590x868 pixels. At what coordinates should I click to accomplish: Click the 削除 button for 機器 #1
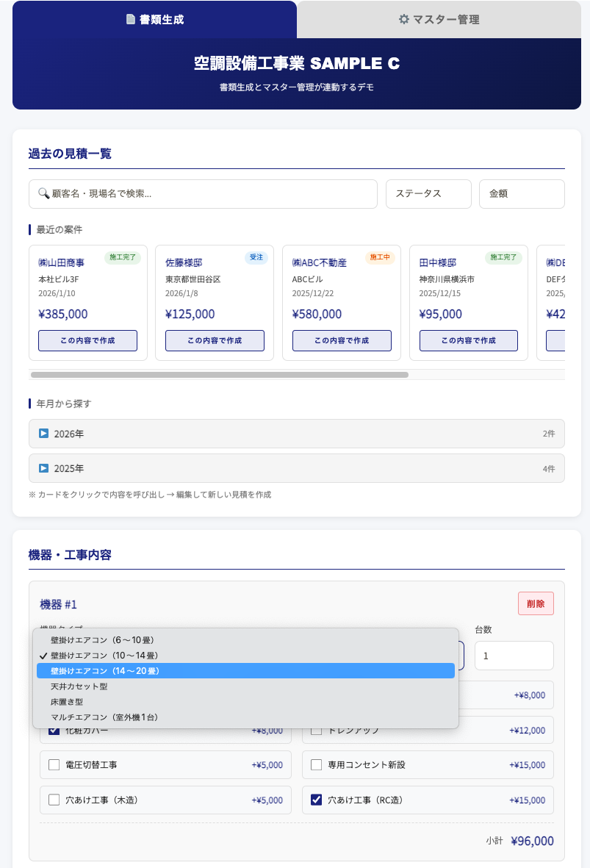[x=536, y=603]
